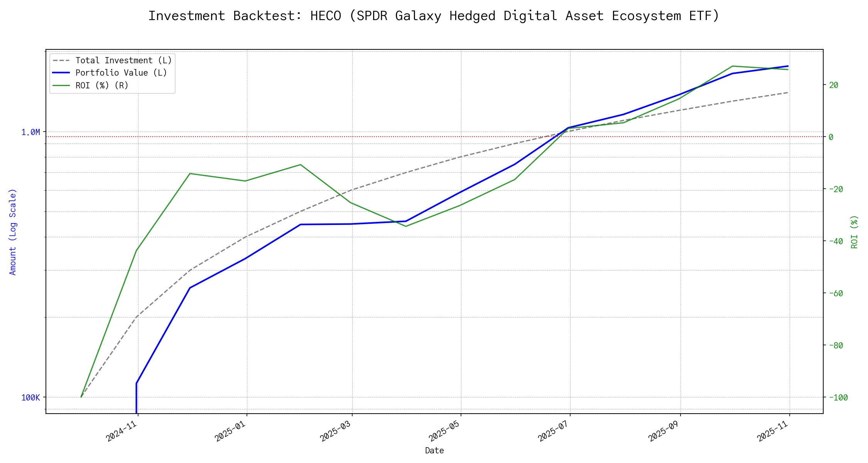868x463 pixels.
Task: Click the -60 tick on ROI axis
Action: (x=836, y=294)
